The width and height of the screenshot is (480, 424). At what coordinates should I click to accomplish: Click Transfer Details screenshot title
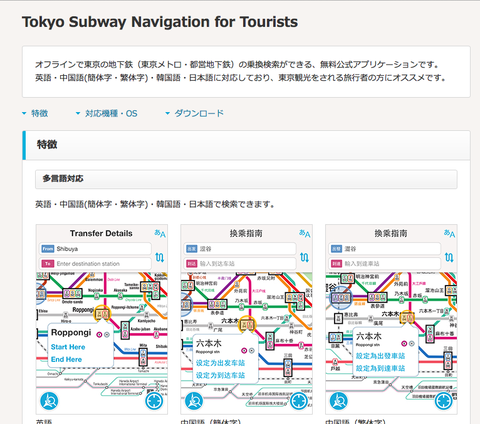(101, 233)
